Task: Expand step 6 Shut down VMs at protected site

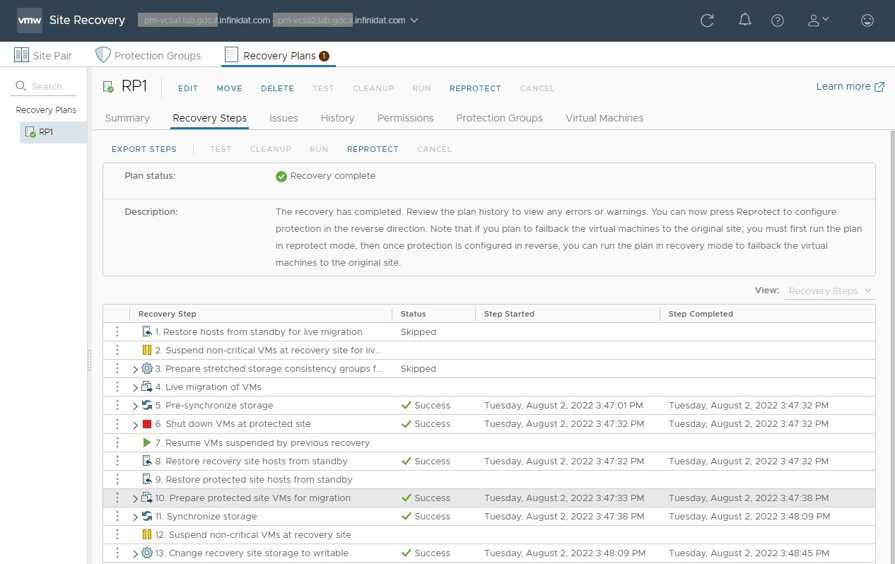Action: [135, 425]
